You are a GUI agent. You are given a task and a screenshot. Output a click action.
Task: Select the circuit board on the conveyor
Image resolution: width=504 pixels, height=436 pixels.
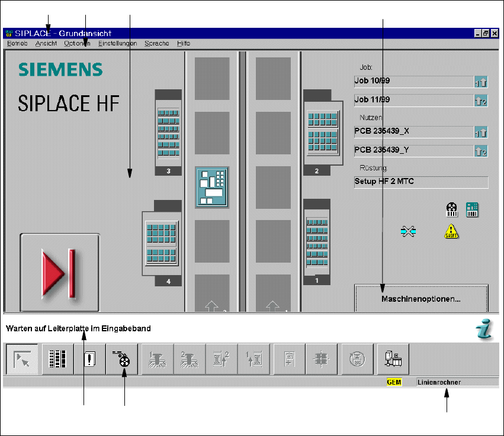tap(212, 187)
